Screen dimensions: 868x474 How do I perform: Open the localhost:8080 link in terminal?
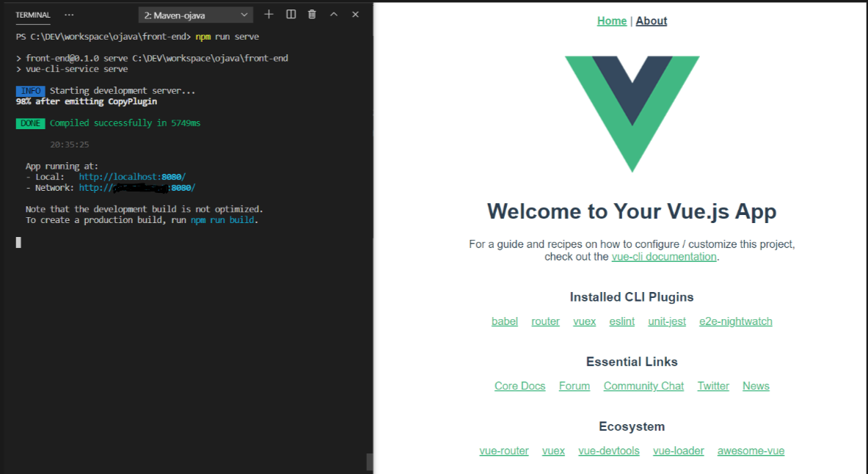132,177
